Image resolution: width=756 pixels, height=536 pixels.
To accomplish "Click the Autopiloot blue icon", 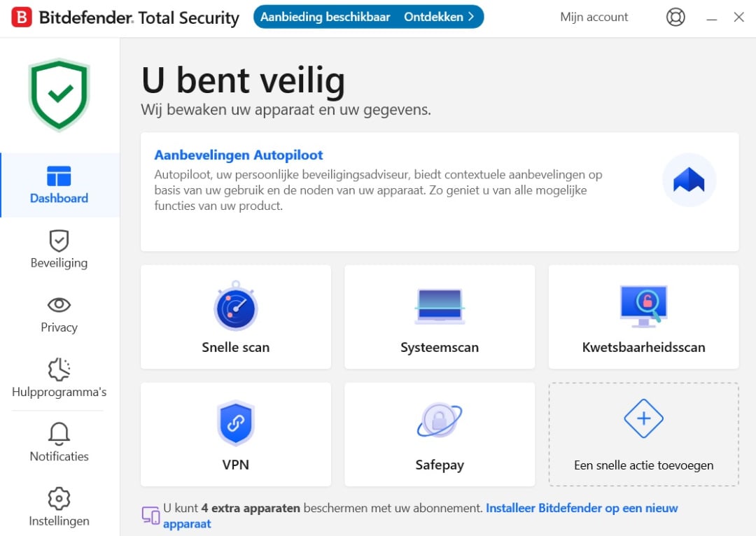I will [689, 181].
